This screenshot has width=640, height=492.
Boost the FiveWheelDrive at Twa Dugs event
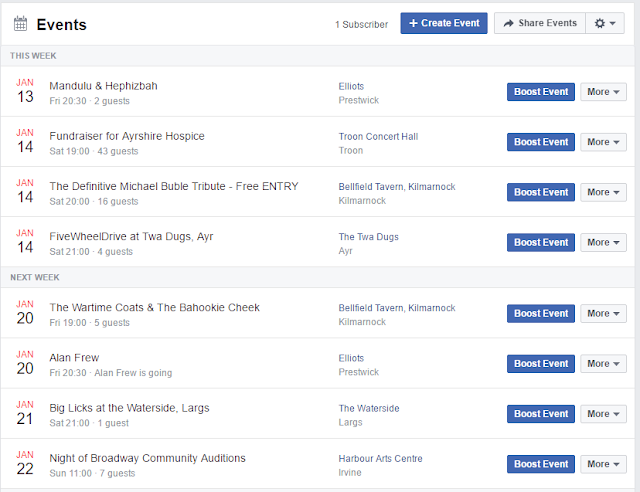(541, 243)
